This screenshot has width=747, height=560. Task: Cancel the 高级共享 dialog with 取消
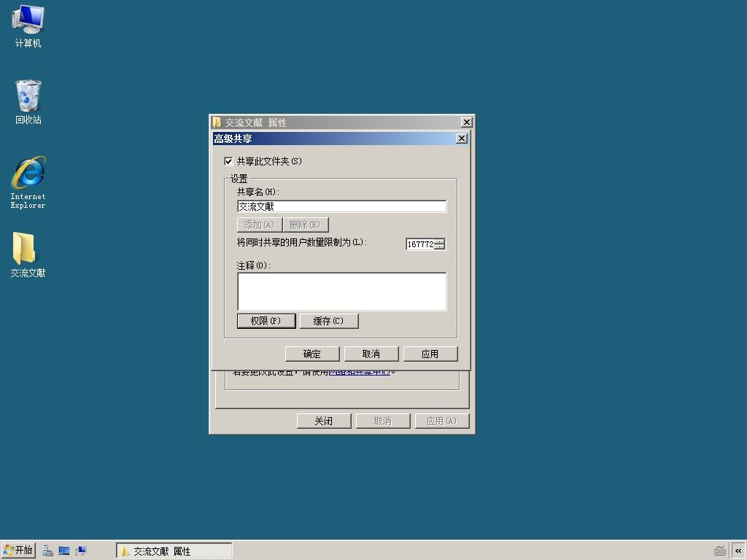(371, 354)
